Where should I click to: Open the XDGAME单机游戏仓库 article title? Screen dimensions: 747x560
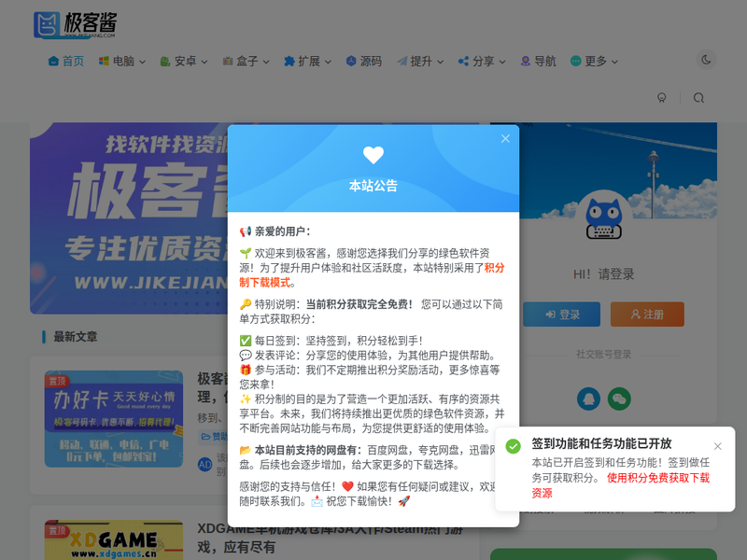(x=331, y=539)
